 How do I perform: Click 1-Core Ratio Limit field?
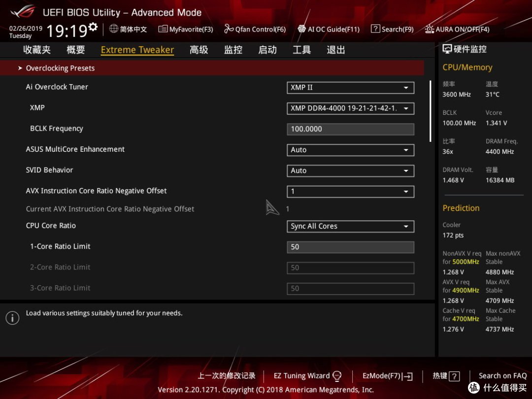pos(351,247)
